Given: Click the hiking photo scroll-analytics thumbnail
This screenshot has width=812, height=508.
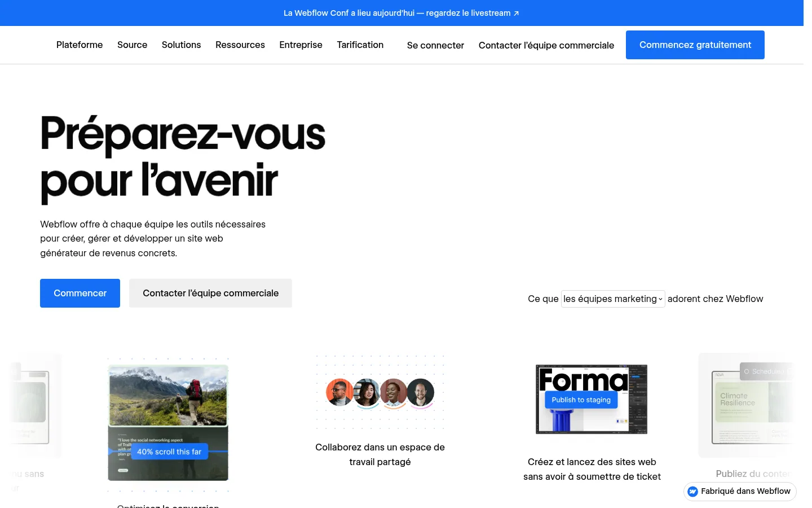Looking at the screenshot, I should tap(168, 423).
